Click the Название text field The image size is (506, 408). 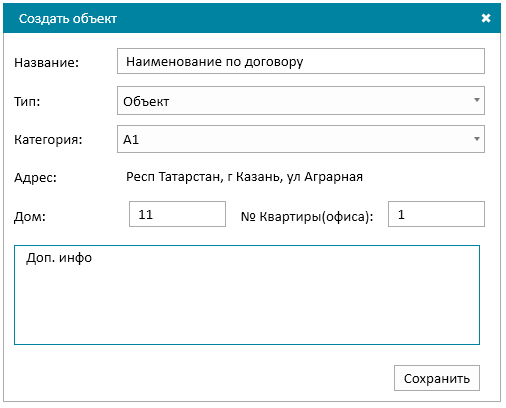coord(301,61)
